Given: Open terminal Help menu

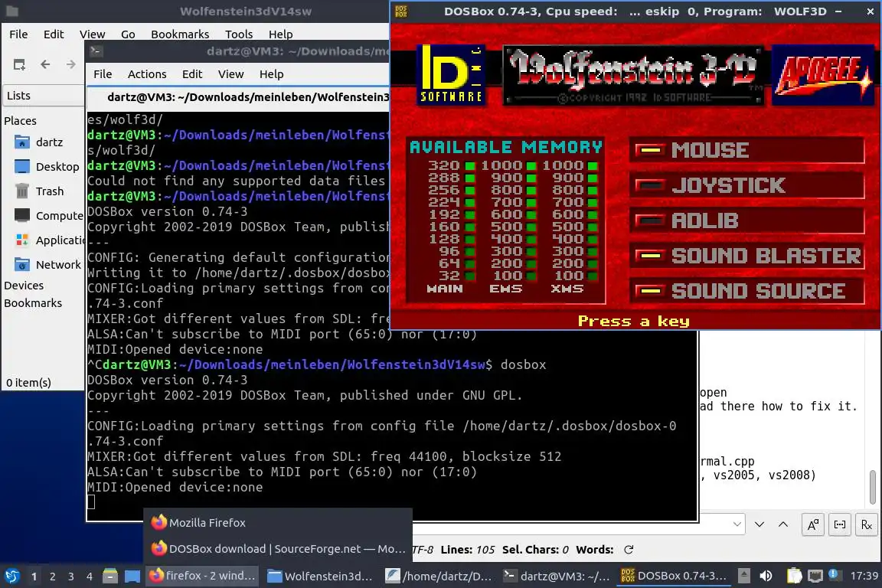Looking at the screenshot, I should coord(271,74).
